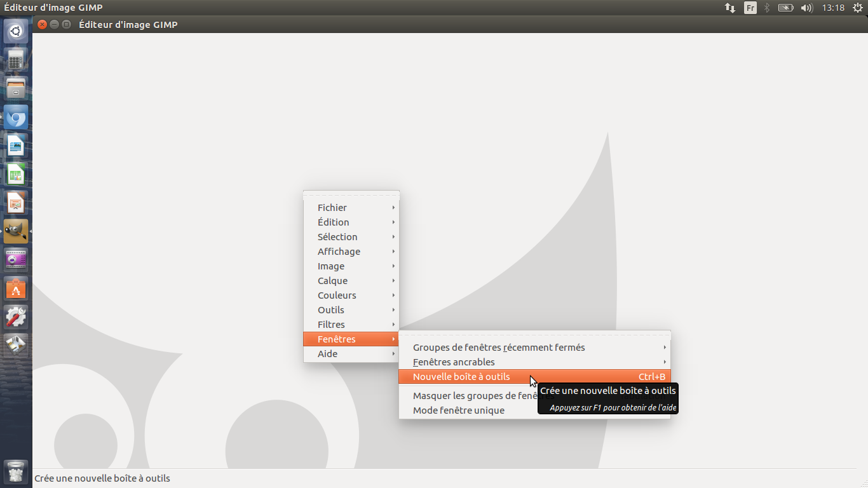The image size is (868, 488).
Task: Open the network connections indicator
Action: coord(730,8)
